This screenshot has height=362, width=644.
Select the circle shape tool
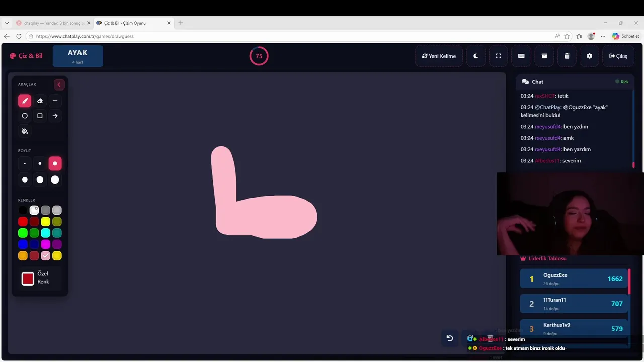point(25,116)
